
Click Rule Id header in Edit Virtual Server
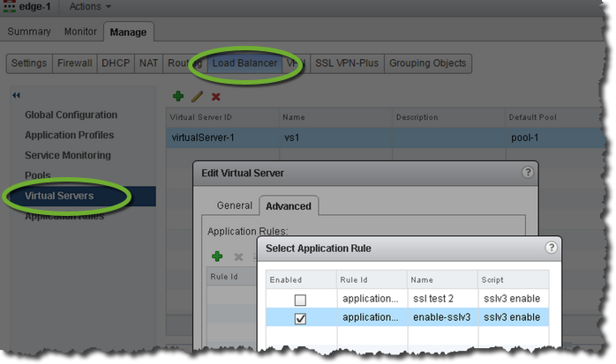[x=232, y=277]
